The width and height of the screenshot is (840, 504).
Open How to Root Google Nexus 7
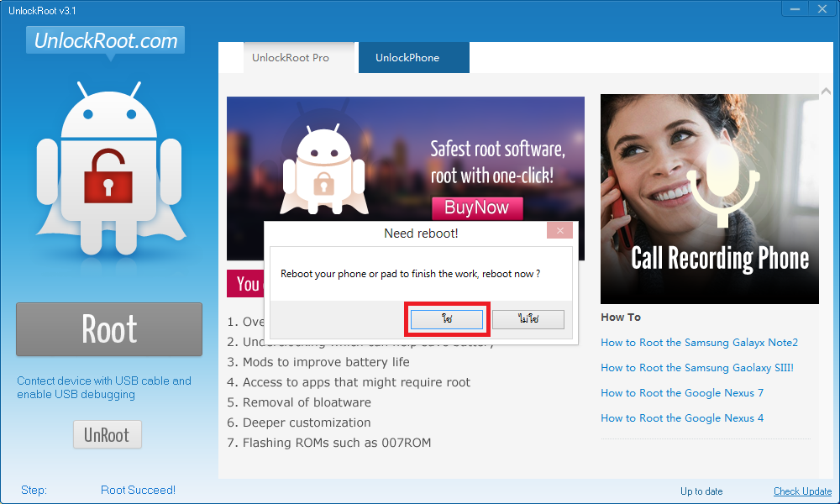point(682,393)
